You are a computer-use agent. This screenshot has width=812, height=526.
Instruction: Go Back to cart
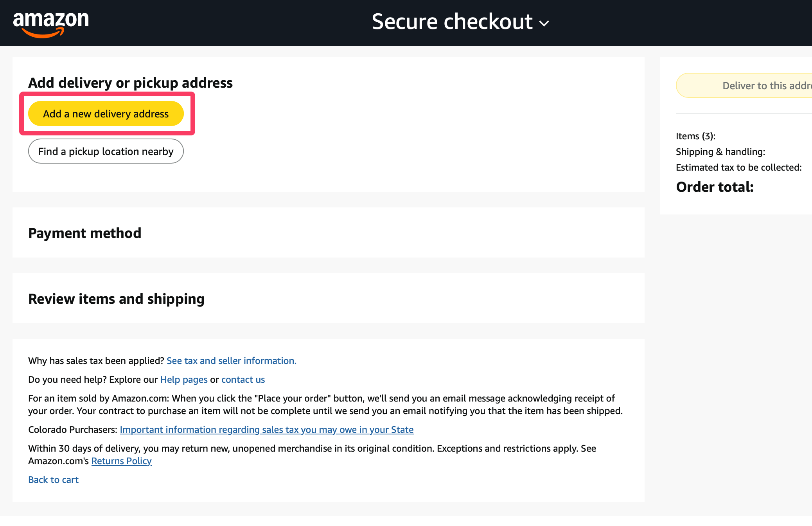coord(53,480)
